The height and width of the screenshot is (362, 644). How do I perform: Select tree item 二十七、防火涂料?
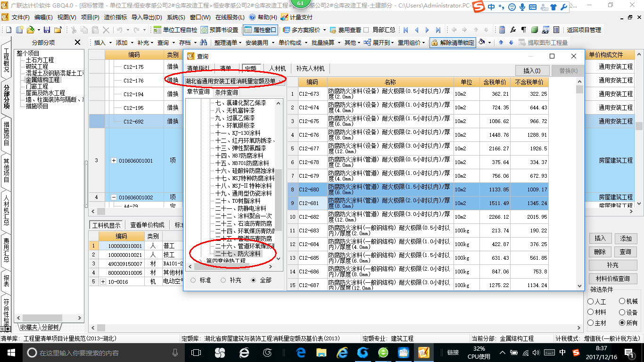coord(238,254)
